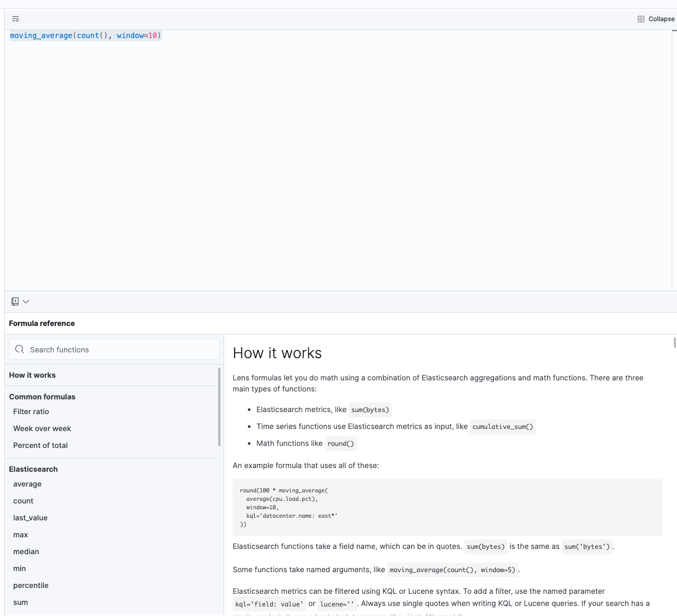677x616 pixels.
Task: Open last_value function reference
Action: 30,518
